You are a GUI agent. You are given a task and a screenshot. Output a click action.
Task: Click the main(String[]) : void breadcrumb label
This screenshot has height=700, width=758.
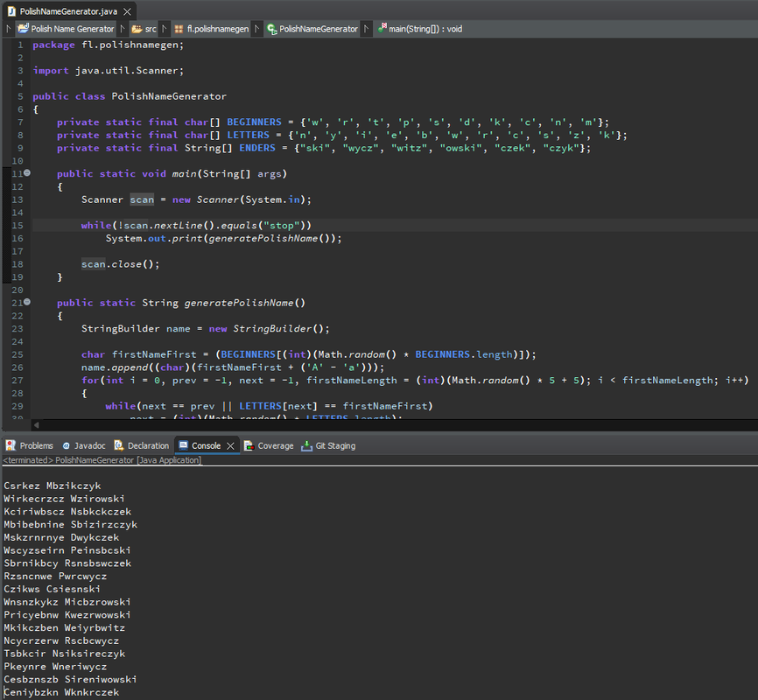click(425, 29)
